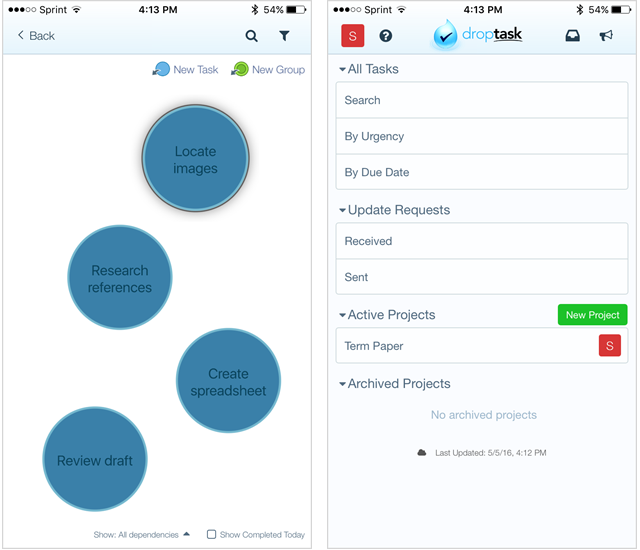The height and width of the screenshot is (550, 640).
Task: Open the red S profile avatar in header
Action: pos(353,36)
